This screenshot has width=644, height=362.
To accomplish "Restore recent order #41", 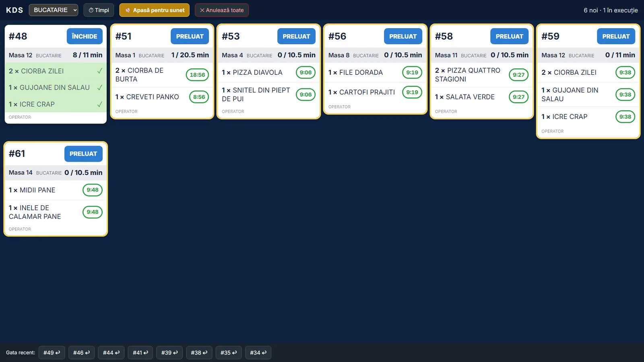I will 140,353.
